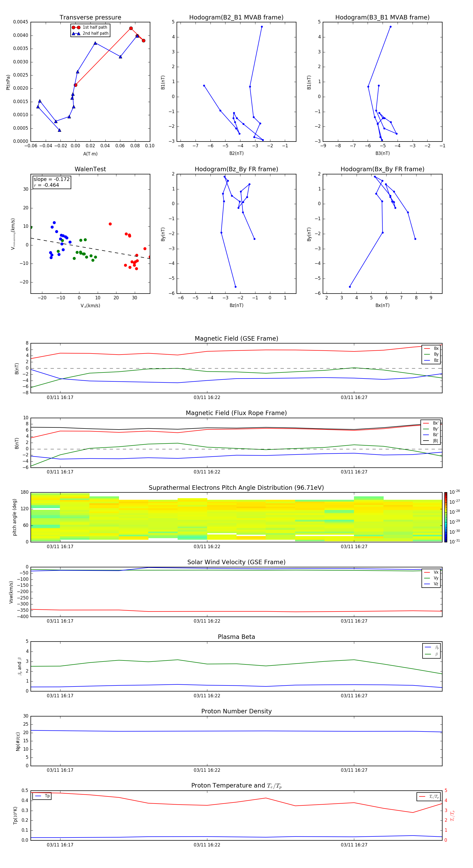Viewport: 473px width, 868px height.
Task: Click the 'Transverse pressure' plot title
Action: [x=90, y=18]
